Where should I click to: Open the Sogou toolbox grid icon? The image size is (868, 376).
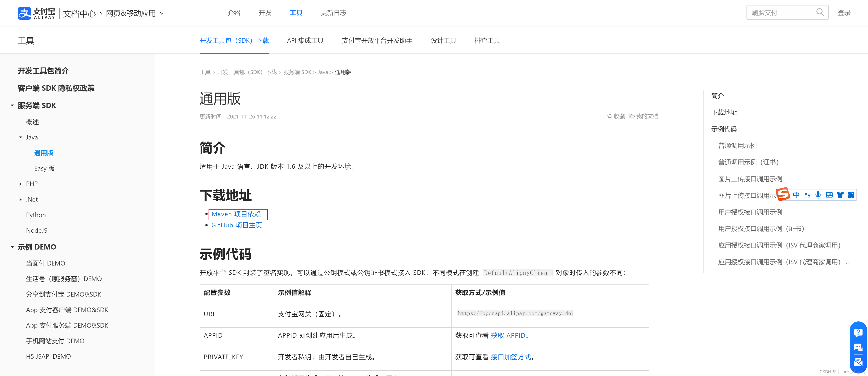pyautogui.click(x=851, y=195)
